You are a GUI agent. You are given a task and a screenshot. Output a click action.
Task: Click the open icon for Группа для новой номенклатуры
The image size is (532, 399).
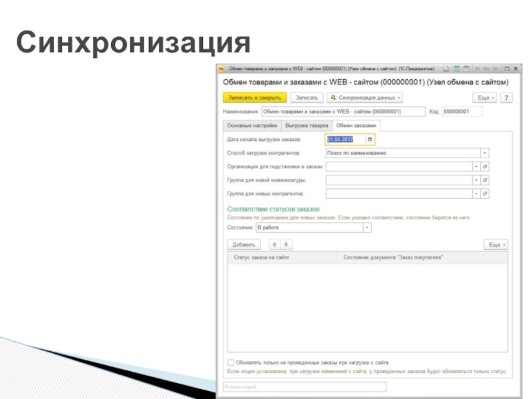(x=485, y=180)
